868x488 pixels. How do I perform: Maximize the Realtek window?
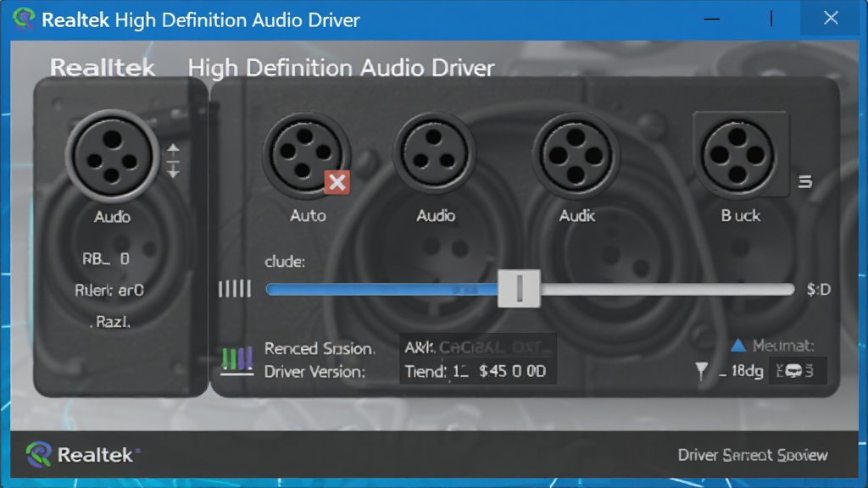pos(771,19)
